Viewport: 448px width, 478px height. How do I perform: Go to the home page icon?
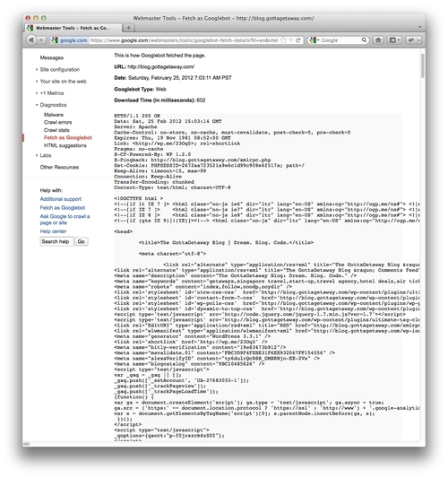[x=378, y=40]
